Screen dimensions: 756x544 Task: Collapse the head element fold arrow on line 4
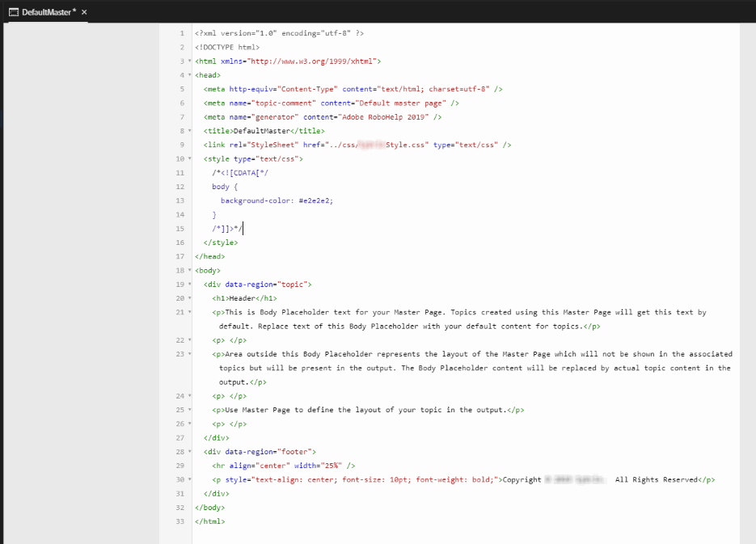pyautogui.click(x=189, y=75)
